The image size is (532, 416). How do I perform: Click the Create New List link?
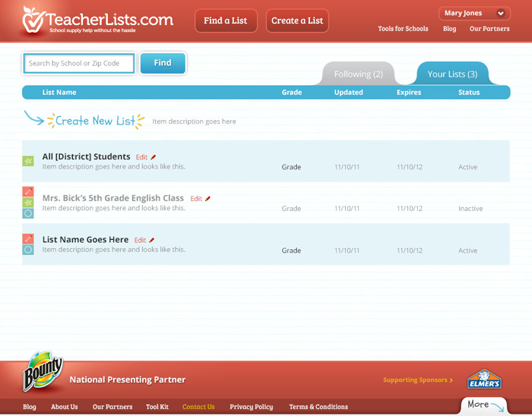click(x=95, y=121)
